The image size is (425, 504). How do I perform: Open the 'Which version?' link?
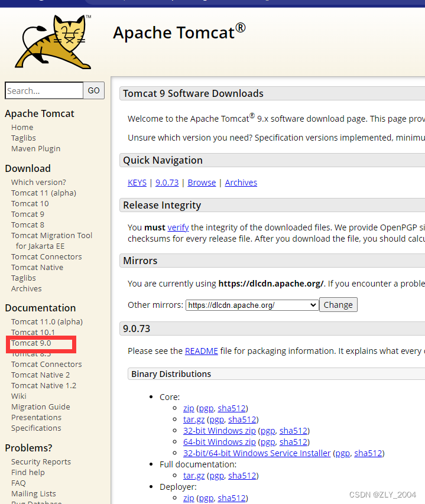pyautogui.click(x=38, y=182)
